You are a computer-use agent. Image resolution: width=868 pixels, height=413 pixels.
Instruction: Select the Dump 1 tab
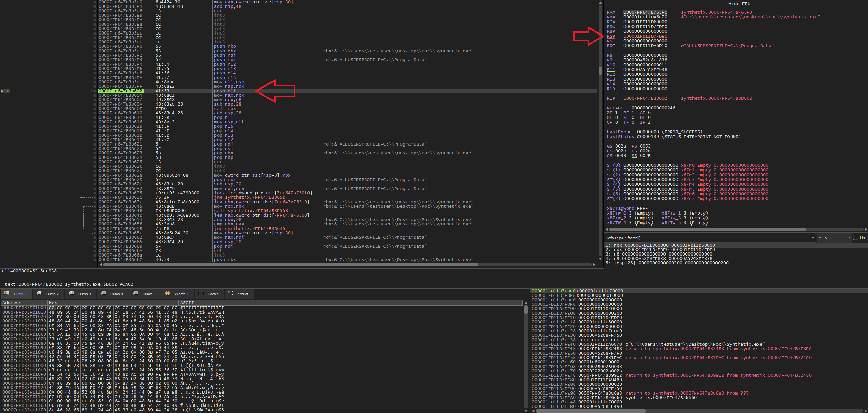(16, 294)
